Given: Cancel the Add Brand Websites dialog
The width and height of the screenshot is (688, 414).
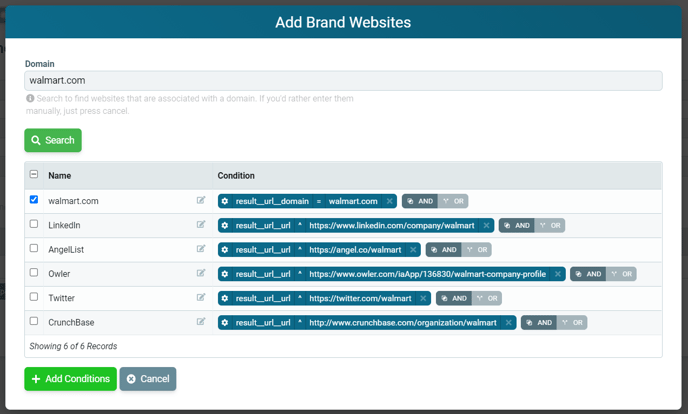Looking at the screenshot, I should [148, 379].
